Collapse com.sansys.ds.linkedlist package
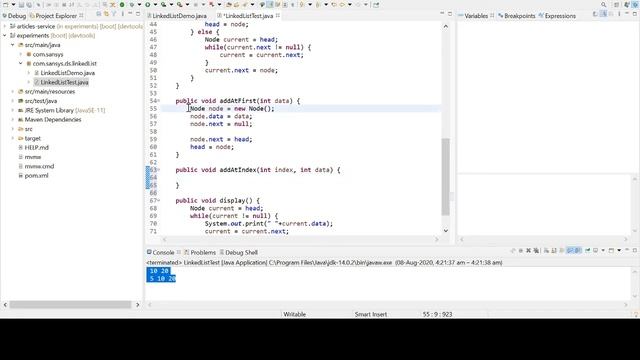 click(x=21, y=64)
